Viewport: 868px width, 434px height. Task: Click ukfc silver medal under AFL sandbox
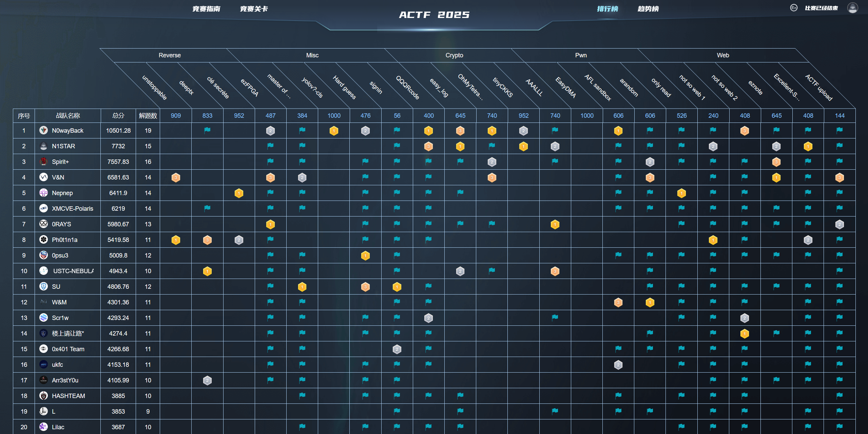618,365
